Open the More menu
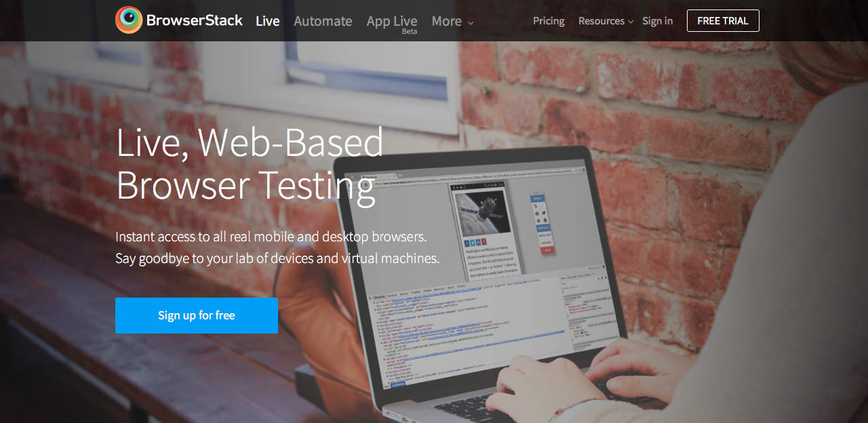 coord(447,21)
